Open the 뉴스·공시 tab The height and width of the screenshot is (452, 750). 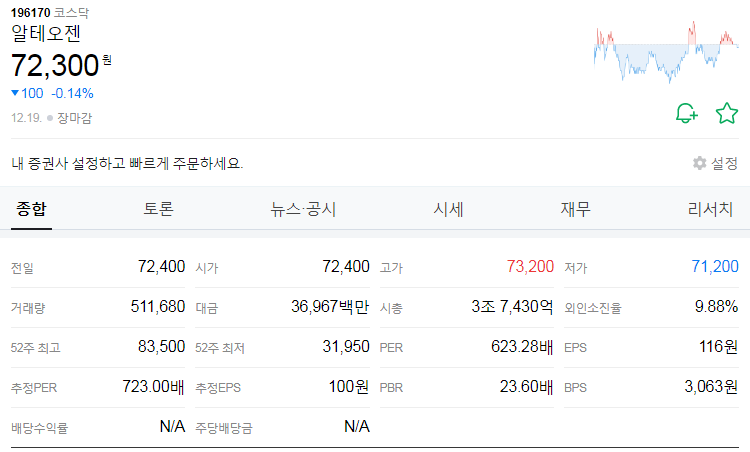(x=303, y=209)
